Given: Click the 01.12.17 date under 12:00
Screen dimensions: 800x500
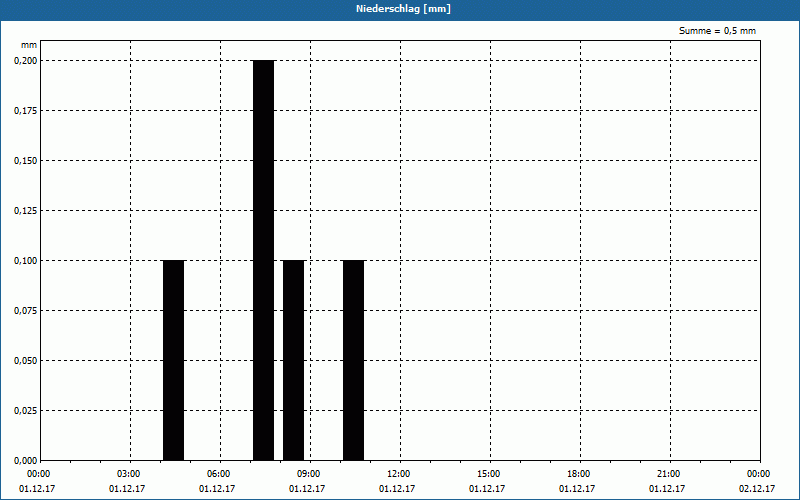Looking at the screenshot, I should pos(397,489).
